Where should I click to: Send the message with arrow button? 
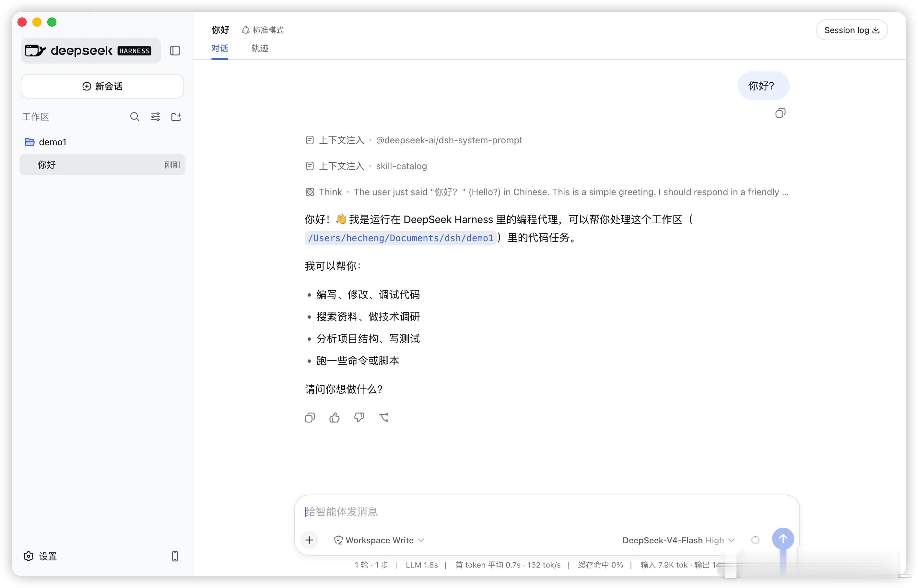pos(783,539)
